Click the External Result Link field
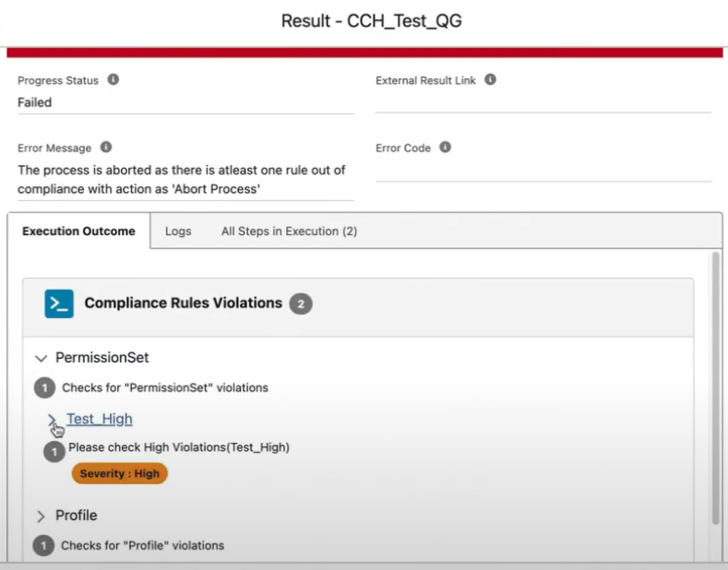 pyautogui.click(x=543, y=102)
